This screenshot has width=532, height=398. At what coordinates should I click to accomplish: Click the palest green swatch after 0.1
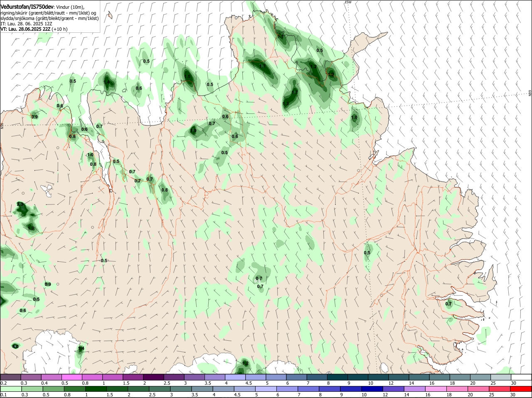[10, 389]
